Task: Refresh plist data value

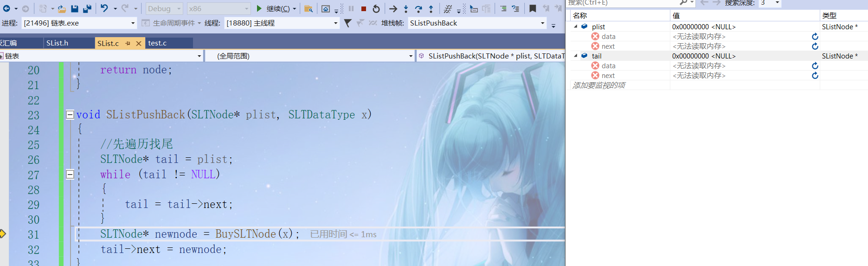Action: (815, 36)
